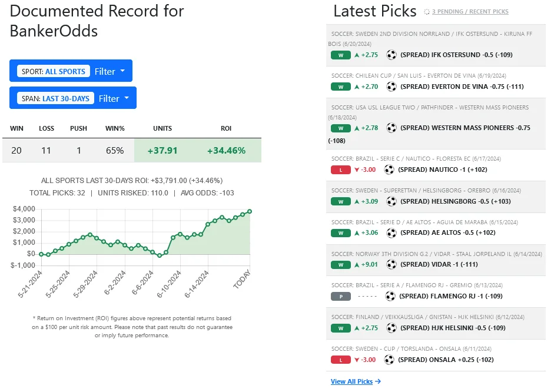Click soccer ball icon next to Flamengo RJ
Image resolution: width=554 pixels, height=392 pixels.
[392, 296]
